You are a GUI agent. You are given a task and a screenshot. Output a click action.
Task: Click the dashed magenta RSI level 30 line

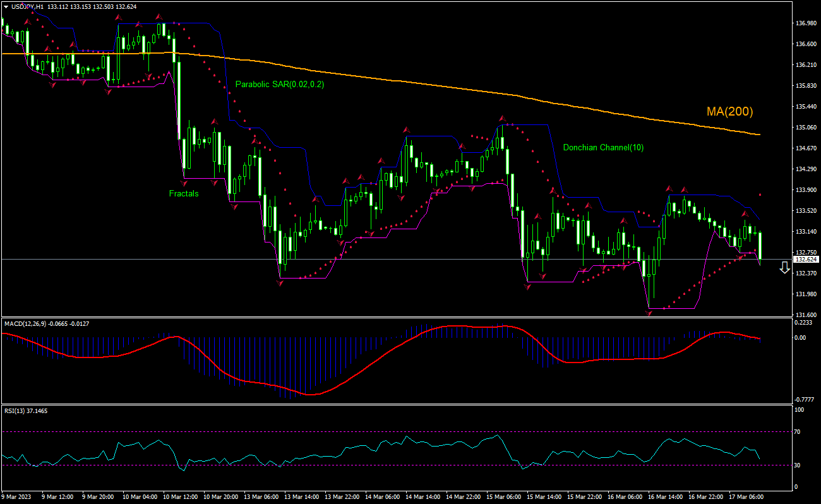coord(379,465)
